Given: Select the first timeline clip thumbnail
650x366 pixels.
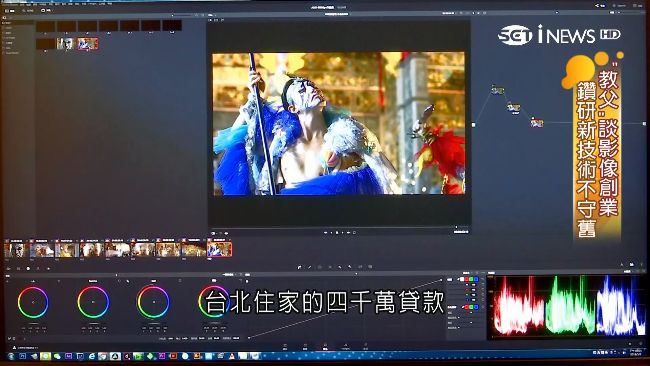Looking at the screenshot, I should (16, 250).
